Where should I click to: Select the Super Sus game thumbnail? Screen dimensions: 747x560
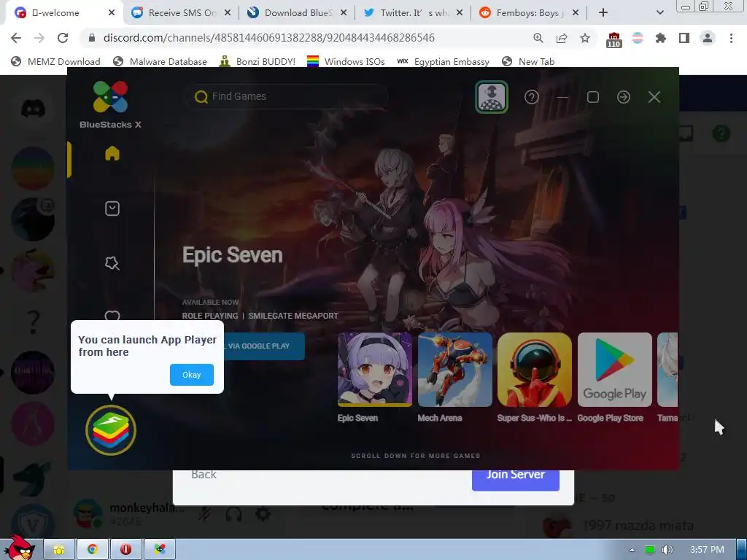[535, 370]
